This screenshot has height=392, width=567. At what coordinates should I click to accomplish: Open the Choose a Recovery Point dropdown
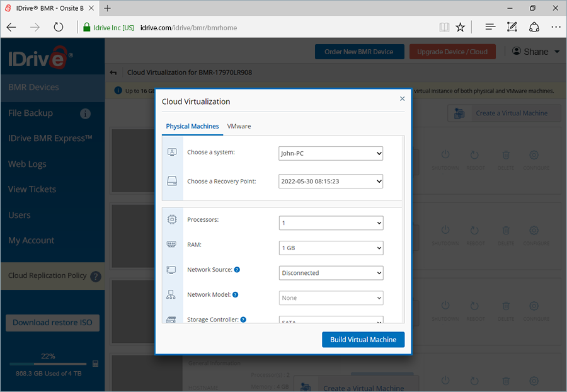(x=331, y=181)
